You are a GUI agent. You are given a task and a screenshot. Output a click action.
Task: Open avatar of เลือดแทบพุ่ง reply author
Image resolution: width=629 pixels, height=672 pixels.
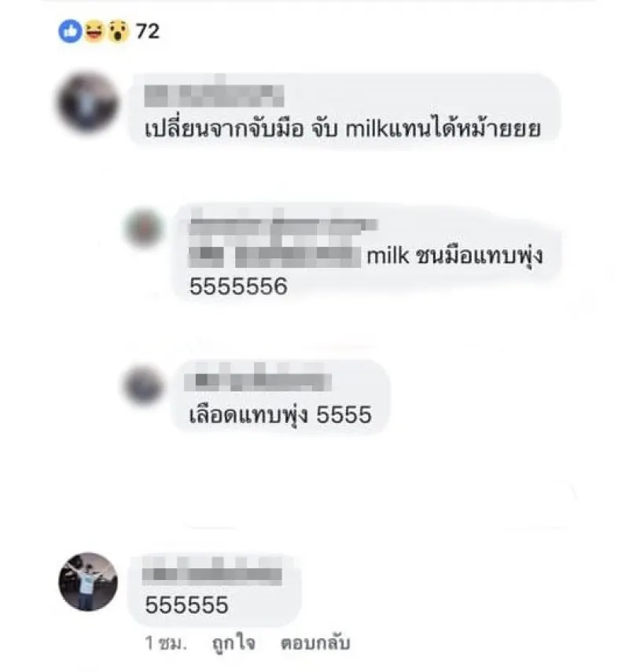tap(143, 385)
